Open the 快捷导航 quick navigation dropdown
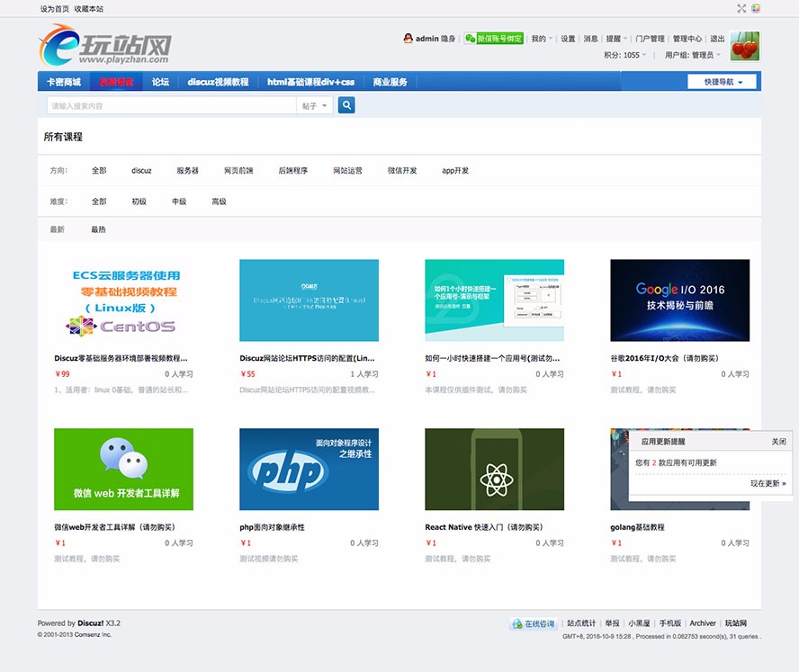This screenshot has width=799, height=672. pos(722,82)
